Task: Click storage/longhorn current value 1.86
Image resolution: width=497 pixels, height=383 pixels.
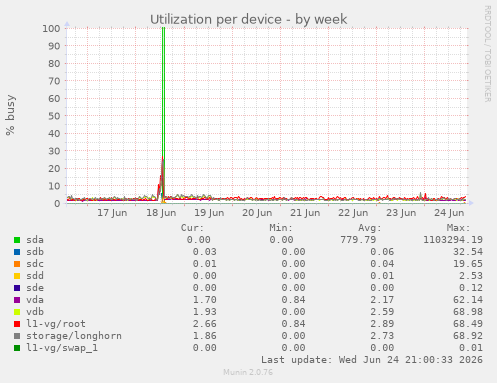Action: click(x=205, y=336)
